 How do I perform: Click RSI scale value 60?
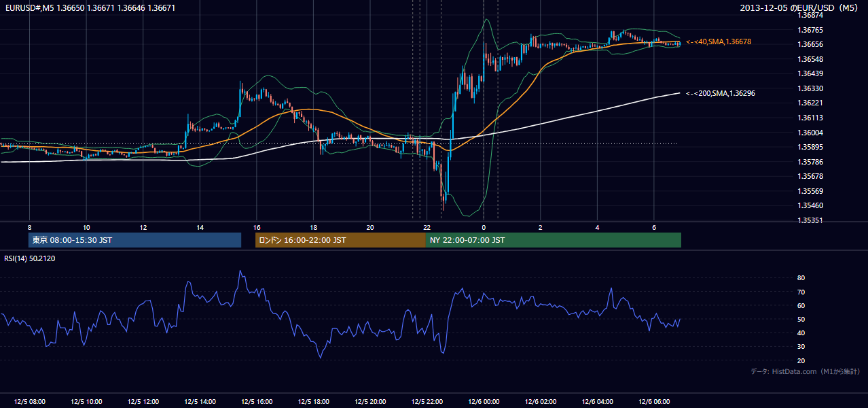pyautogui.click(x=801, y=305)
